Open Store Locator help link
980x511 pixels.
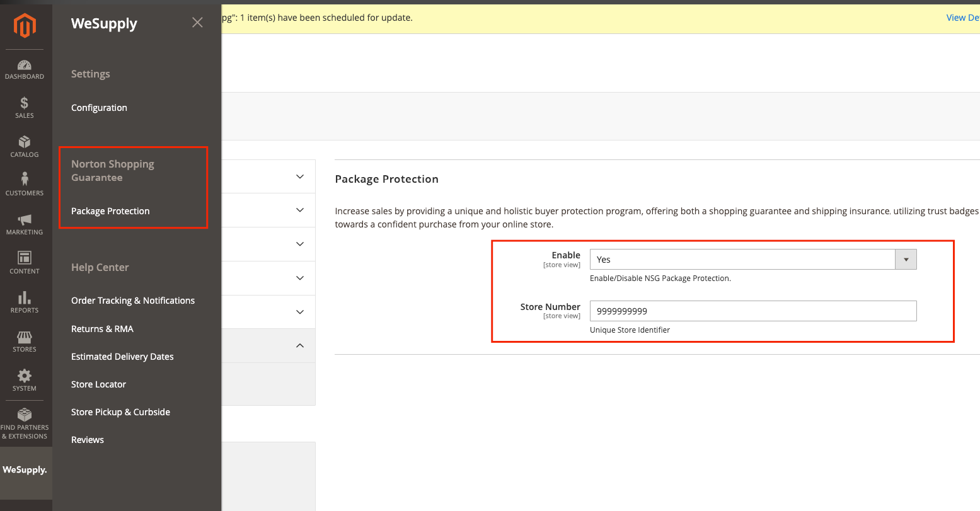[x=98, y=384]
